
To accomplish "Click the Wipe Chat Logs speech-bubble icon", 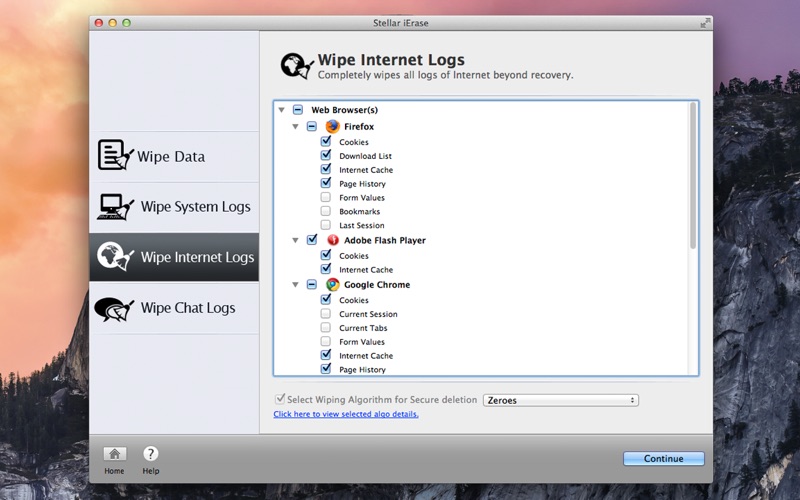I will [x=114, y=309].
